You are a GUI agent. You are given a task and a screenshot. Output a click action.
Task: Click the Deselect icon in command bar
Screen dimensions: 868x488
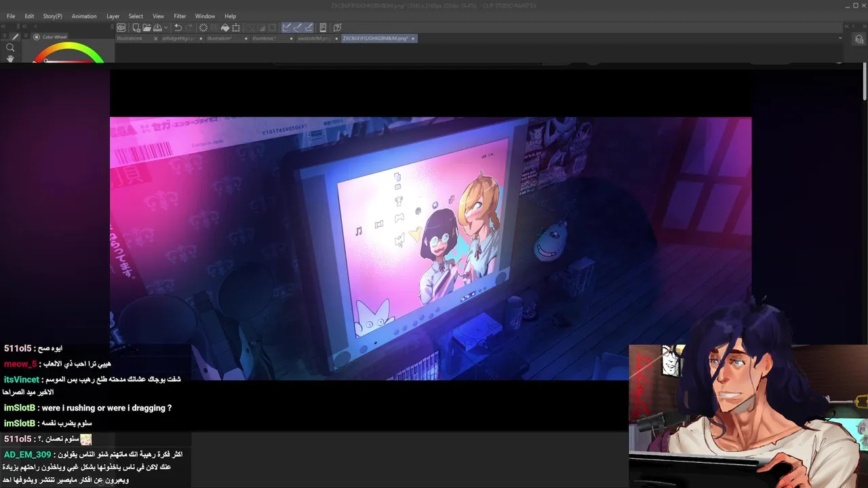pyautogui.click(x=250, y=28)
